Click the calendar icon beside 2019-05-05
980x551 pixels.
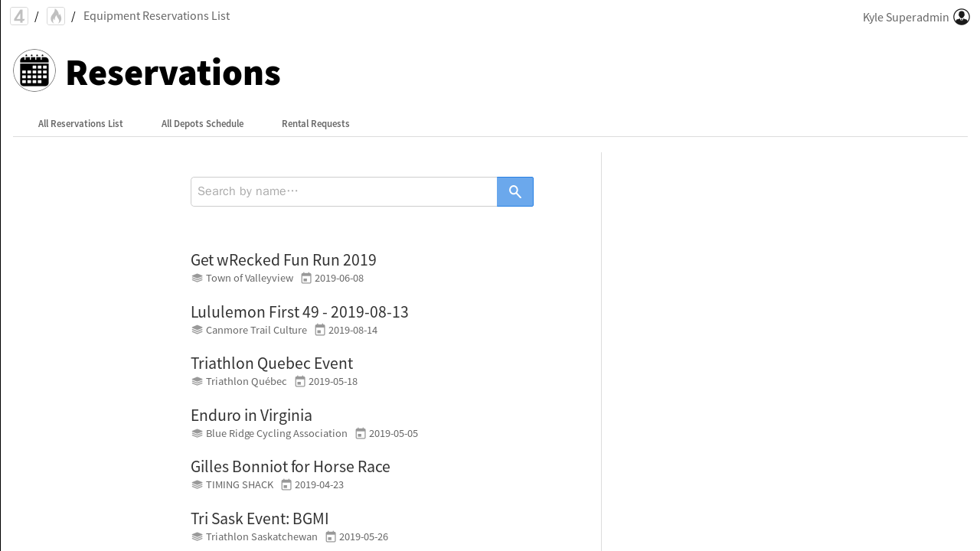[x=361, y=434]
